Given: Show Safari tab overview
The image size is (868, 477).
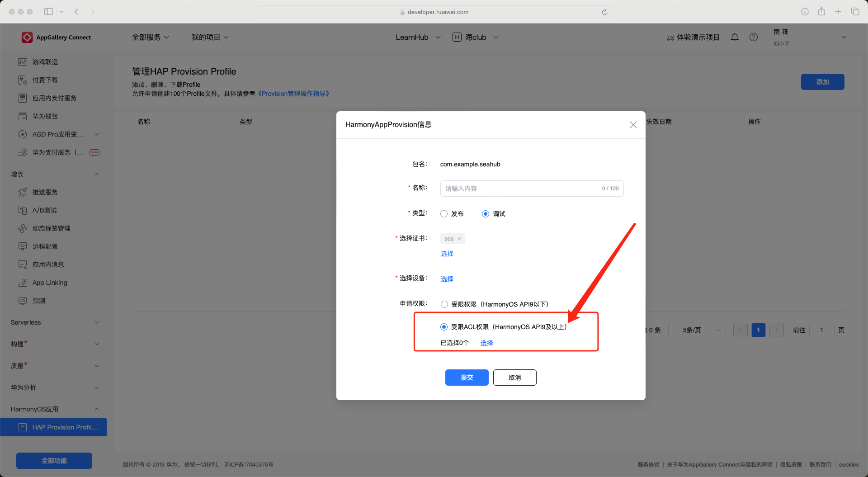Looking at the screenshot, I should pyautogui.click(x=855, y=11).
